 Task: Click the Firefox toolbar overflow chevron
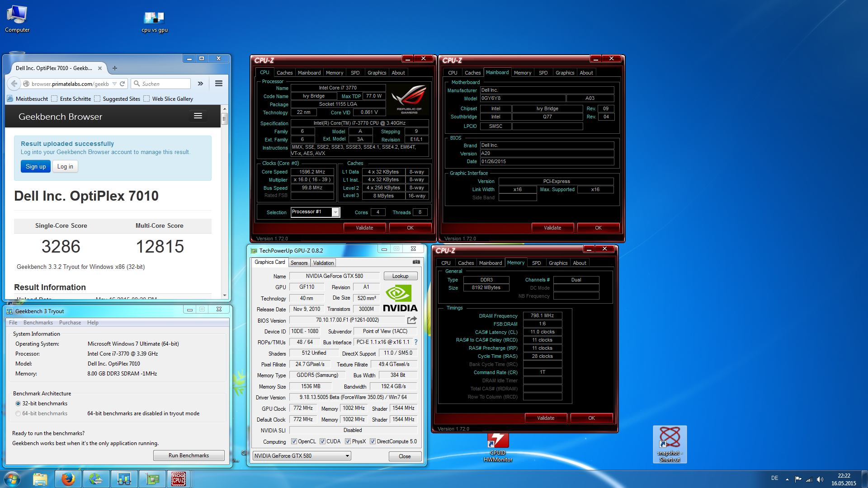point(200,84)
